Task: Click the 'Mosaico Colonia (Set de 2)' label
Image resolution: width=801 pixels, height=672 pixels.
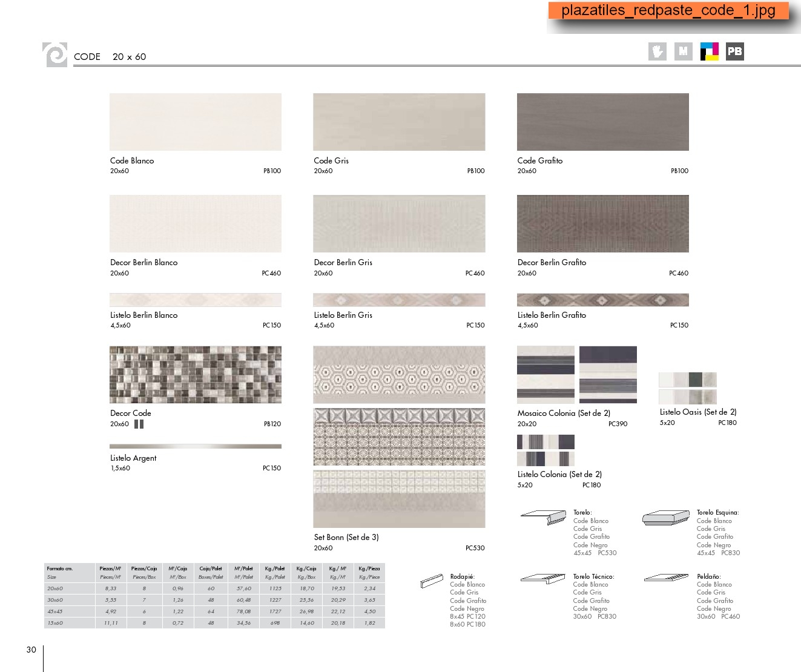Action: (x=564, y=413)
